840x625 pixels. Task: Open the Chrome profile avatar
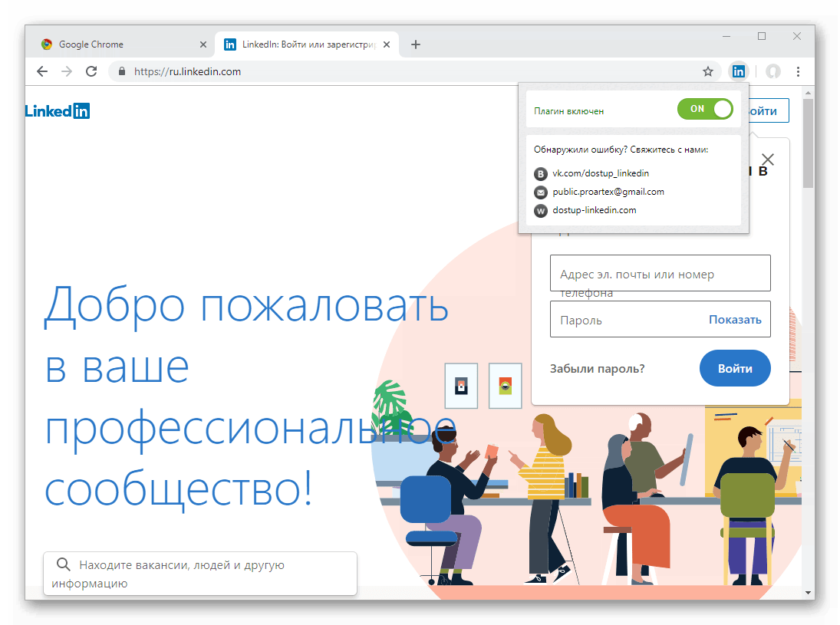tap(772, 71)
